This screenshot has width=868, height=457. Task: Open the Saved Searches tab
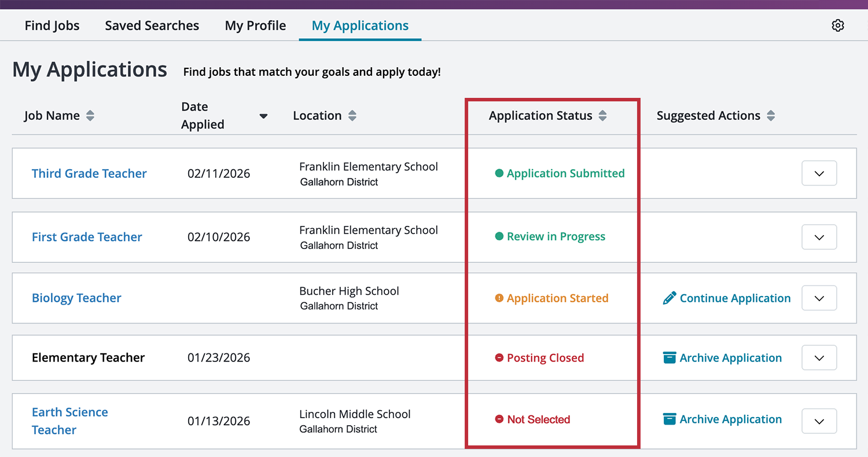tap(152, 25)
